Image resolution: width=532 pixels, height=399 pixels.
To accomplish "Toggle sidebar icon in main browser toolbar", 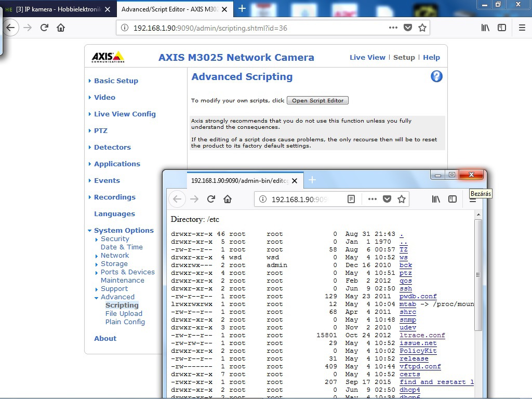I will [x=502, y=28].
